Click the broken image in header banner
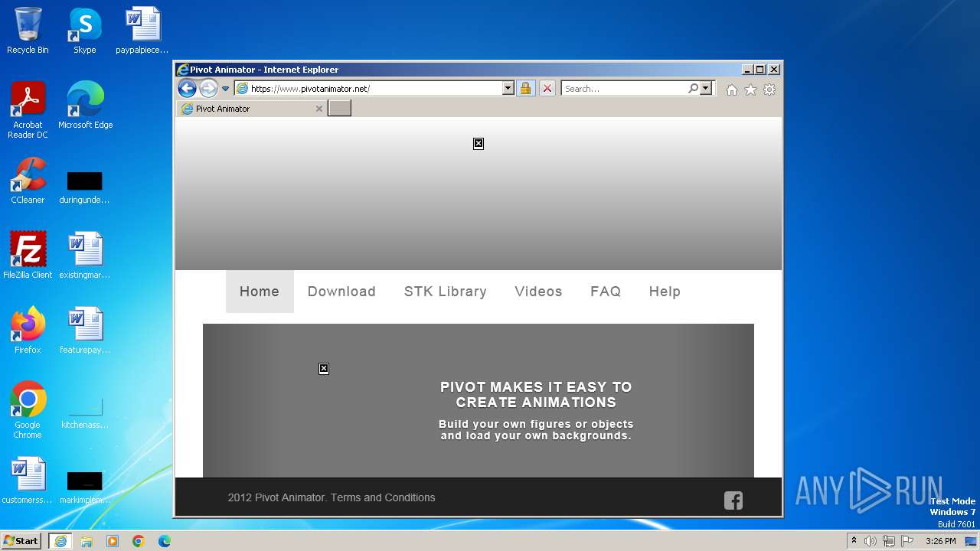 tap(479, 144)
